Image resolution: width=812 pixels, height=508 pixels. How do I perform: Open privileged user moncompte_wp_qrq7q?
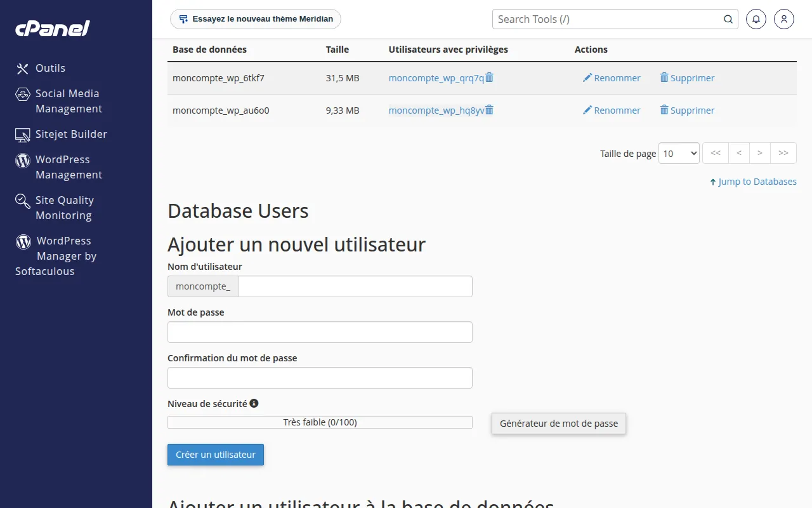point(436,78)
